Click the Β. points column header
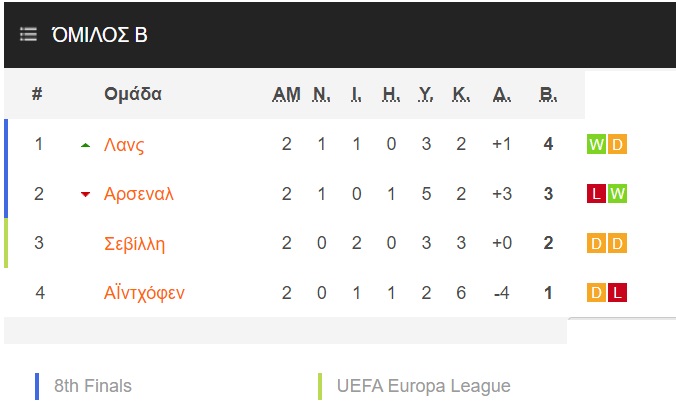Image resolution: width=676 pixels, height=418 pixels. coord(548,94)
